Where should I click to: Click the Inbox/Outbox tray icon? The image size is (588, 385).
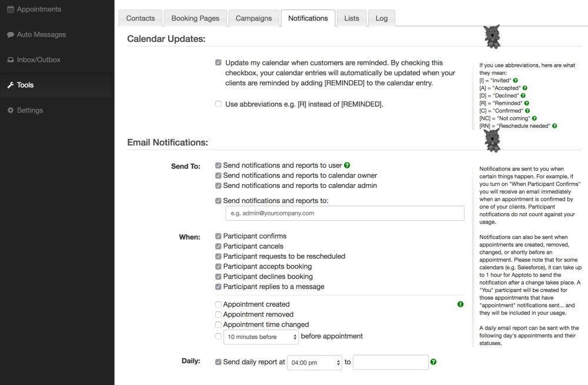[11, 59]
